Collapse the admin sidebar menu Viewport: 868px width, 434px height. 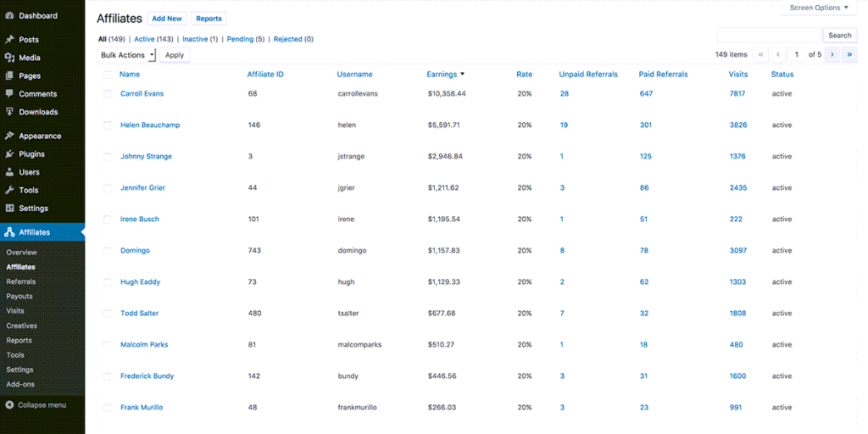(36, 405)
